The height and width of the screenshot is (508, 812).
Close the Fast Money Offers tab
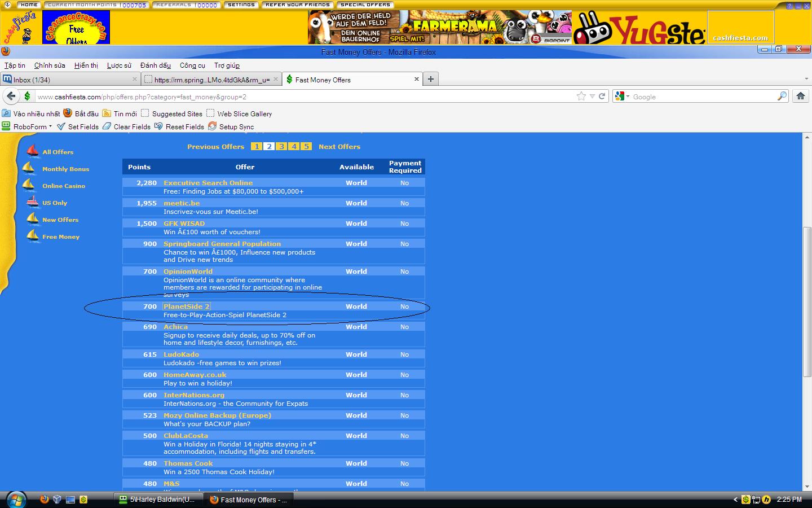(417, 79)
